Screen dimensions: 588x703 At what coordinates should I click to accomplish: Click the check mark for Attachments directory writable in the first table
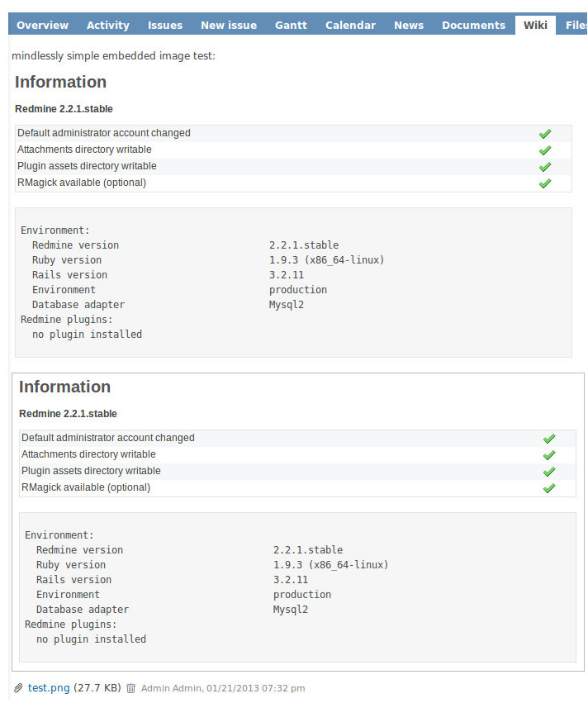click(x=545, y=150)
